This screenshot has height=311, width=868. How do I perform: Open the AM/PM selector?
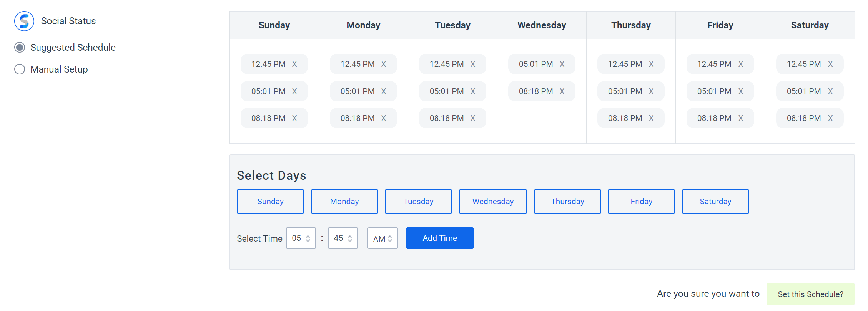(382, 238)
